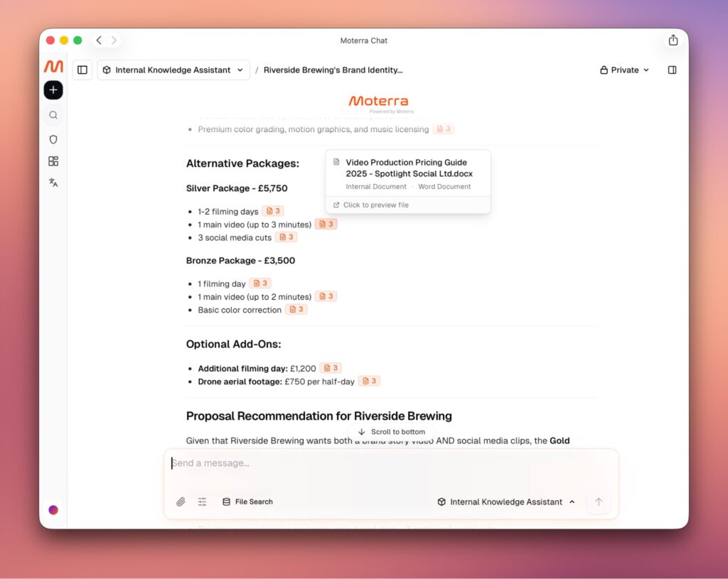Open search from the sidebar magnifier icon

(53, 115)
